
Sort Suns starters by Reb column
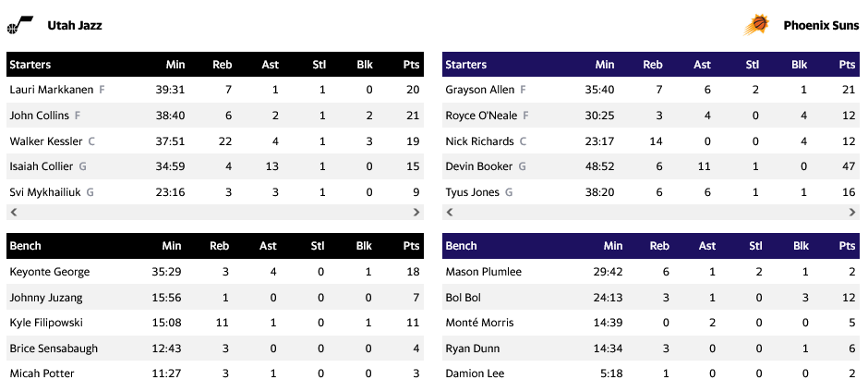652,65
